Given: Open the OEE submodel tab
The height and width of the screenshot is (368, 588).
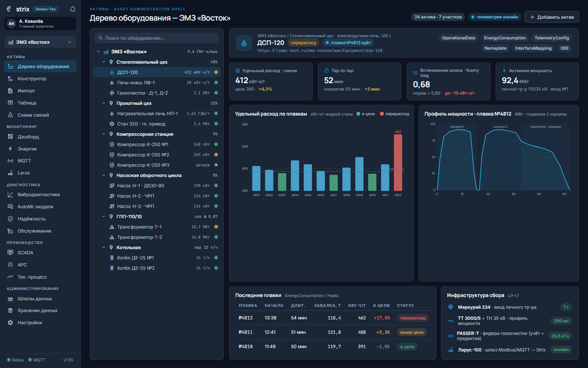Looking at the screenshot, I should coord(564,48).
